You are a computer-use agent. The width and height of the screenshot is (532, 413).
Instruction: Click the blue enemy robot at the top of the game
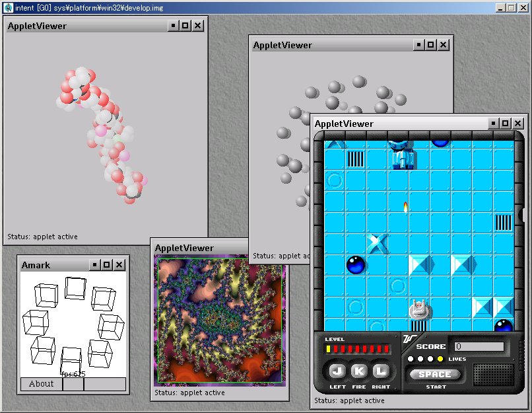click(x=402, y=155)
